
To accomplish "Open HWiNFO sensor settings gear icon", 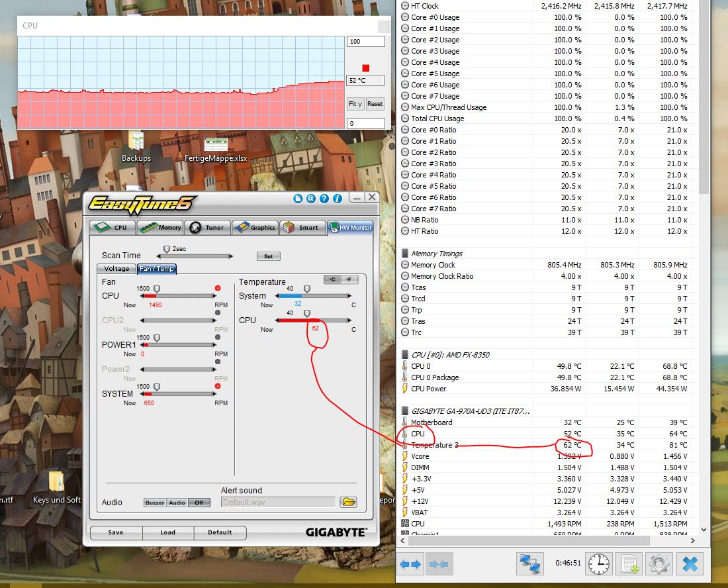I will click(x=659, y=564).
